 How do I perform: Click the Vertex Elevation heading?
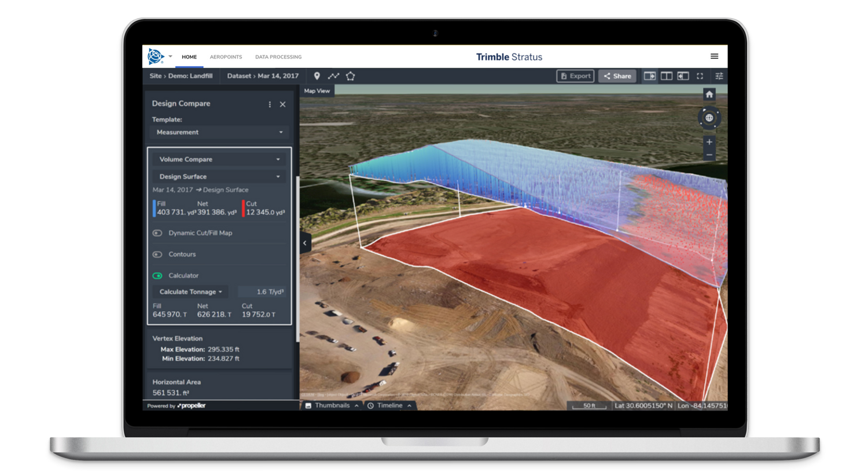pos(177,338)
